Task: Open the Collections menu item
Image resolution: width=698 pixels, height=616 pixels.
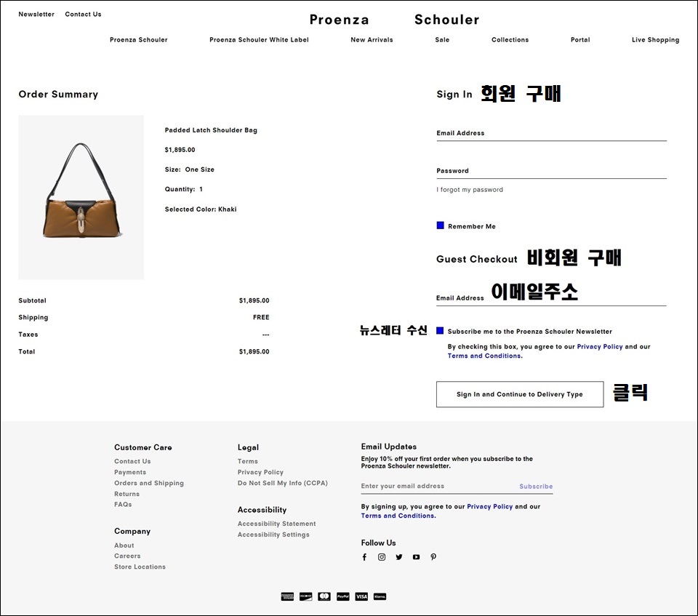Action: coord(510,40)
